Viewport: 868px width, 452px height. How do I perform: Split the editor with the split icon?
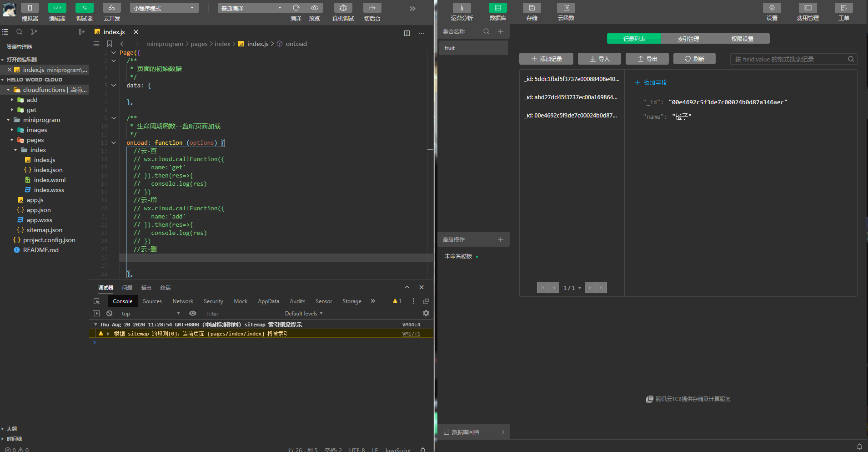(407, 33)
